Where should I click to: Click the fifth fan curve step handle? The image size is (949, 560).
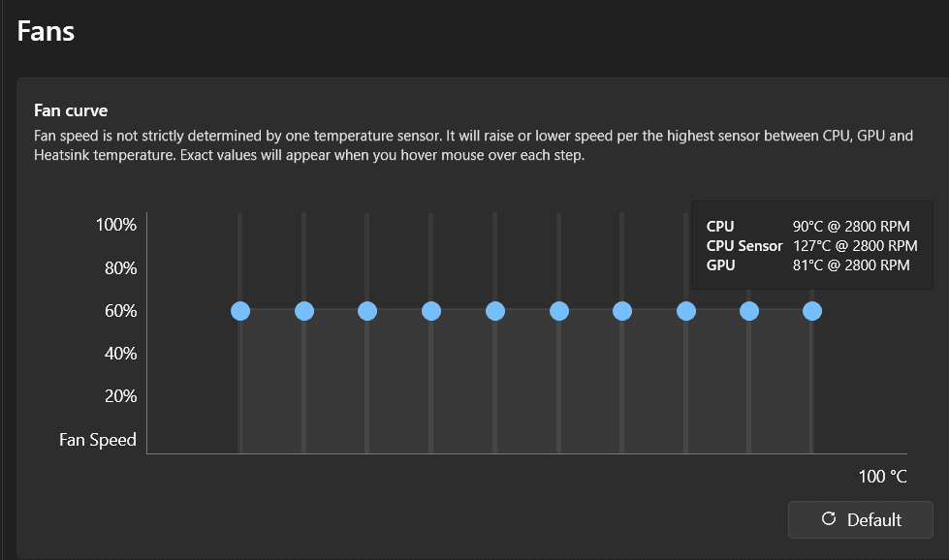click(495, 311)
